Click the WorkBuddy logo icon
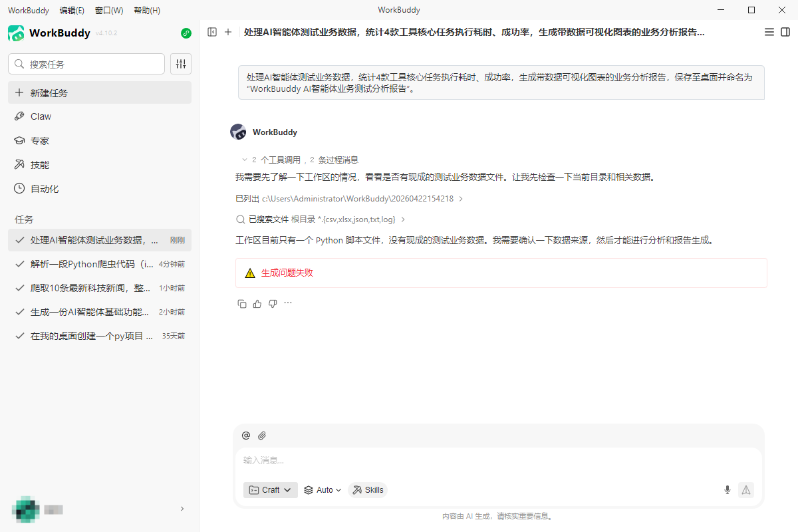The width and height of the screenshot is (798, 532). (16, 33)
